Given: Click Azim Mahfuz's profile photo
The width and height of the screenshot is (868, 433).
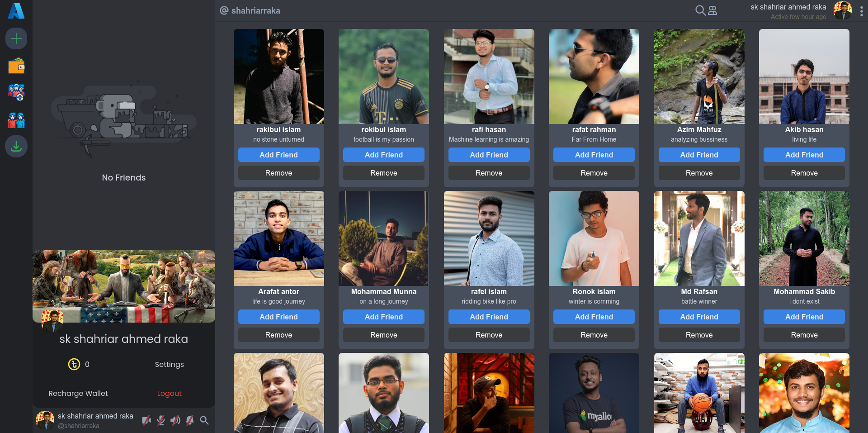Looking at the screenshot, I should 699,76.
